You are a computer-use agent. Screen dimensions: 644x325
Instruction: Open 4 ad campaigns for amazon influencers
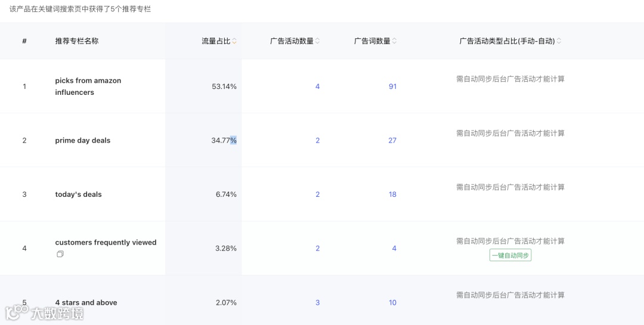[317, 86]
